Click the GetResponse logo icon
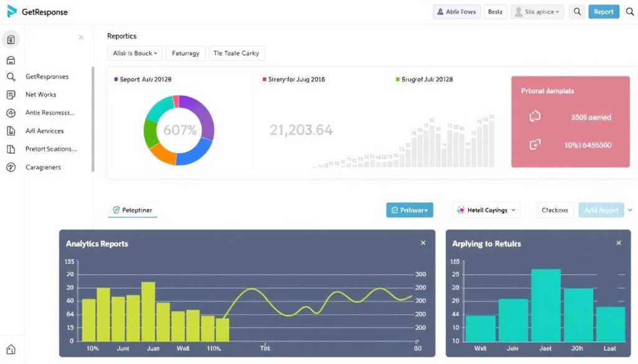 (12, 11)
